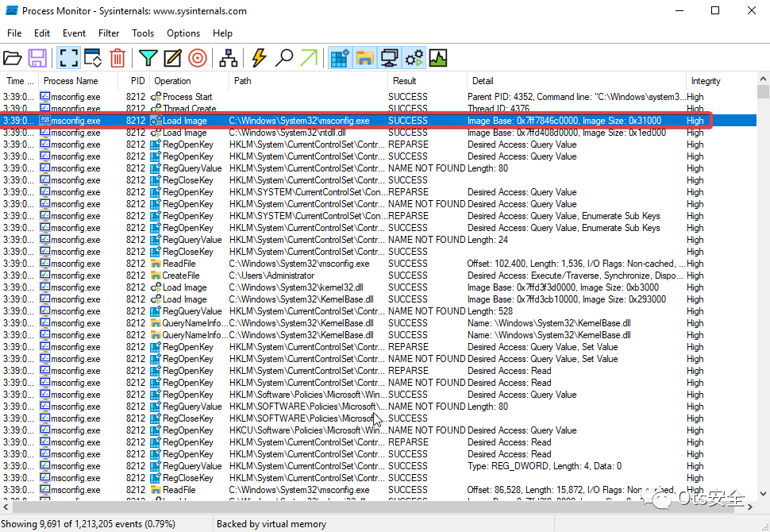Select the CreateFile C:\Users\Administrator row
770x532 pixels.
[378, 276]
